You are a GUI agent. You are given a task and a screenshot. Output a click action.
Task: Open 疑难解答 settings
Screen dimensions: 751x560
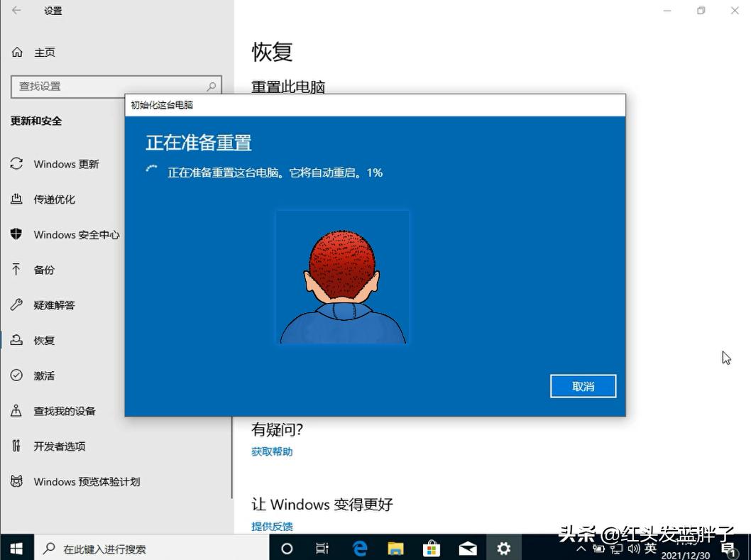point(53,304)
